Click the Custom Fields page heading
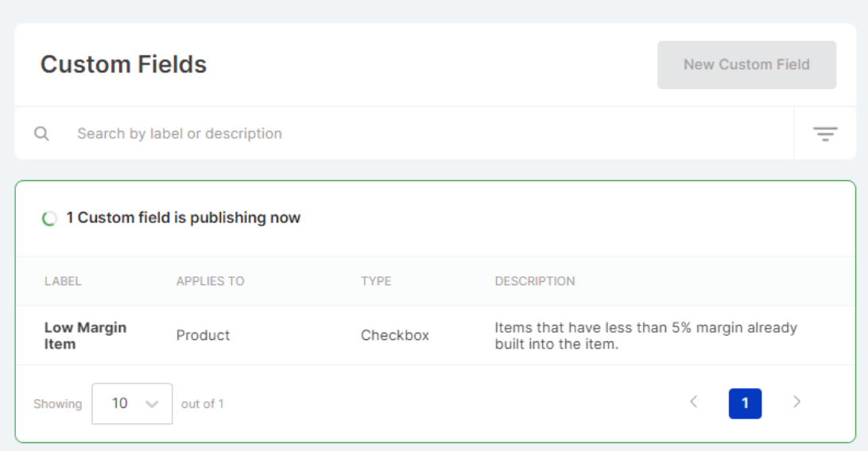868x451 pixels. 123,64
